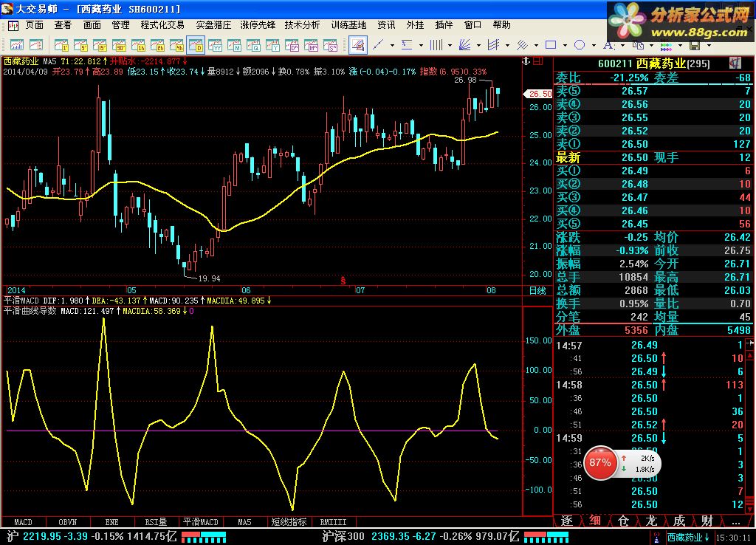Screen dimensions: 756x545
Task: Click the 西藏药业 status bar stock label
Action: pyautogui.click(x=689, y=538)
